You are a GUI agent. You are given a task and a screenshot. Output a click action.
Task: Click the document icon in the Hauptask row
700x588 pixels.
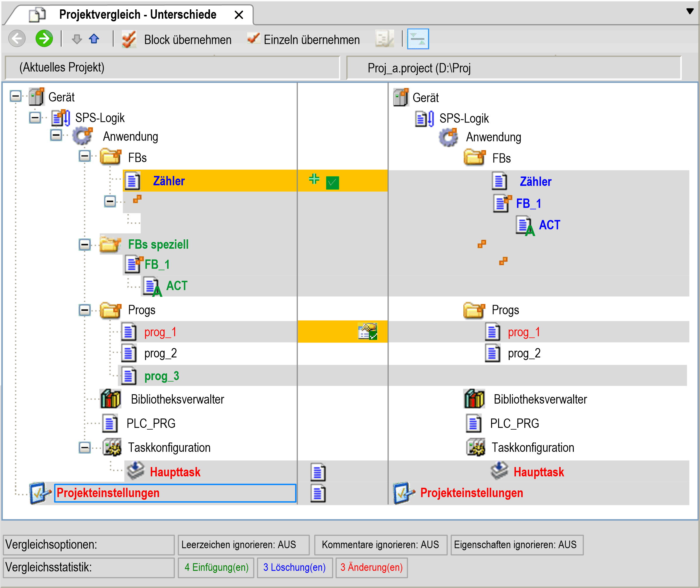[x=318, y=472]
